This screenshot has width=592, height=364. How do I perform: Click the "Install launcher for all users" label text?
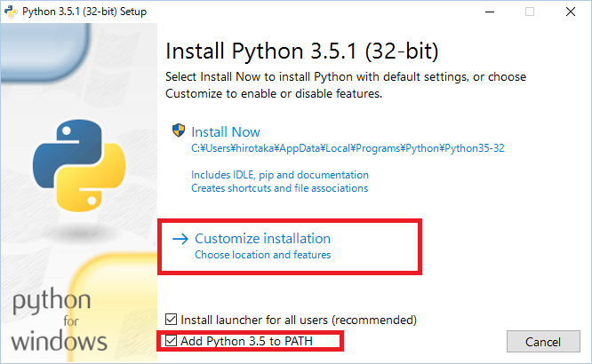[299, 319]
